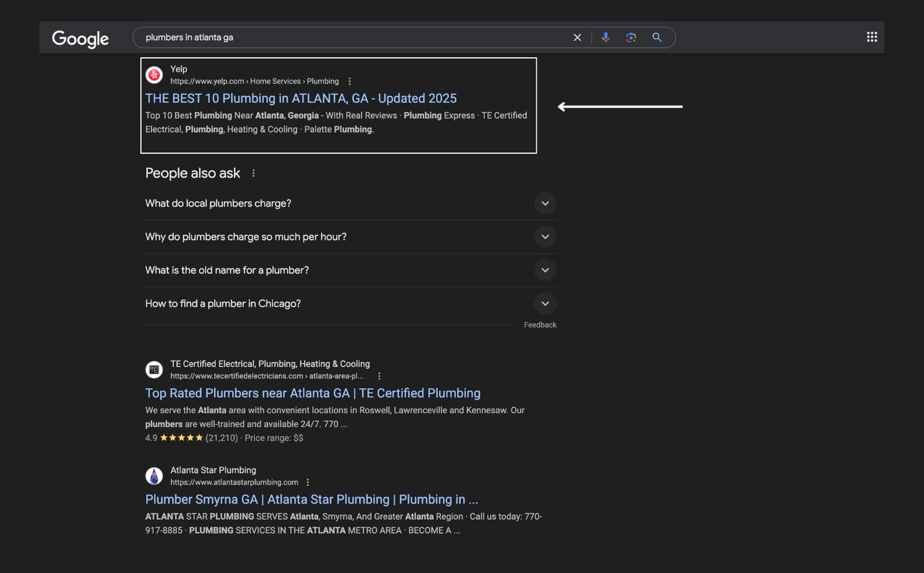Start voice search with microphone icon
Image resolution: width=924 pixels, height=573 pixels.
tap(606, 37)
